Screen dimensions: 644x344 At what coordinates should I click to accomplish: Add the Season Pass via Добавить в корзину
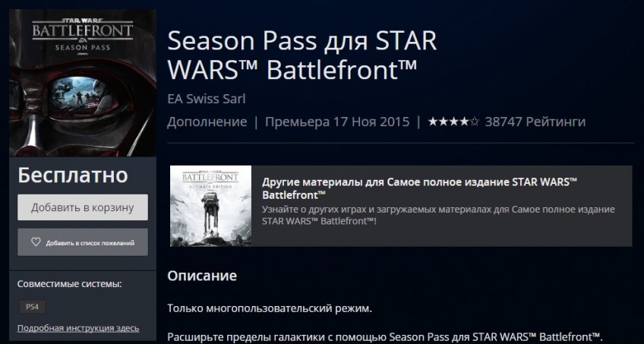click(x=83, y=207)
